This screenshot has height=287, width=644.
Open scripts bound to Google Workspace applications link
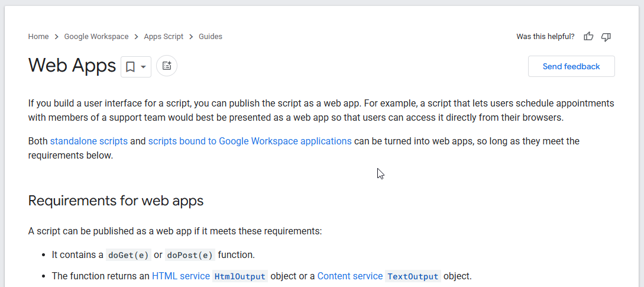click(x=250, y=141)
